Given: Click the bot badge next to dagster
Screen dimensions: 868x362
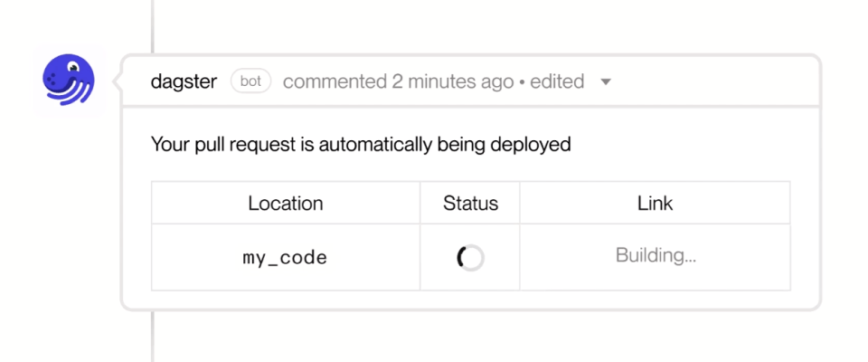Looking at the screenshot, I should [x=250, y=81].
